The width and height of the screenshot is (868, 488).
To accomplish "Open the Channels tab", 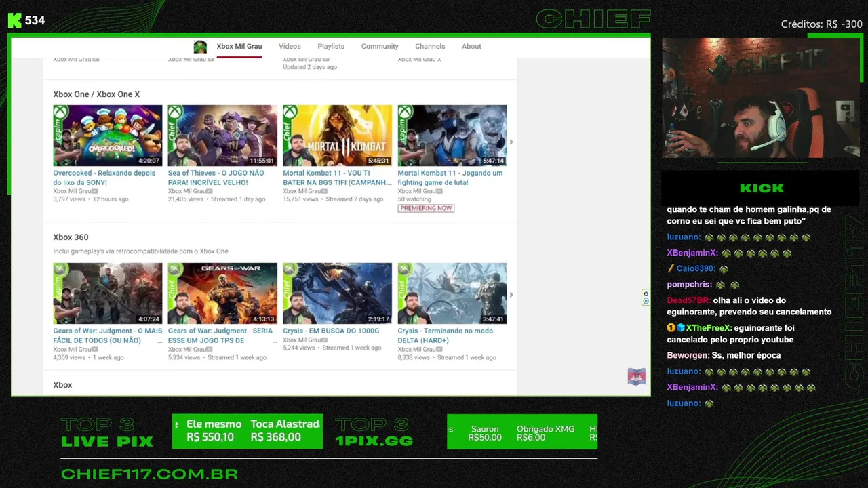I will point(430,46).
